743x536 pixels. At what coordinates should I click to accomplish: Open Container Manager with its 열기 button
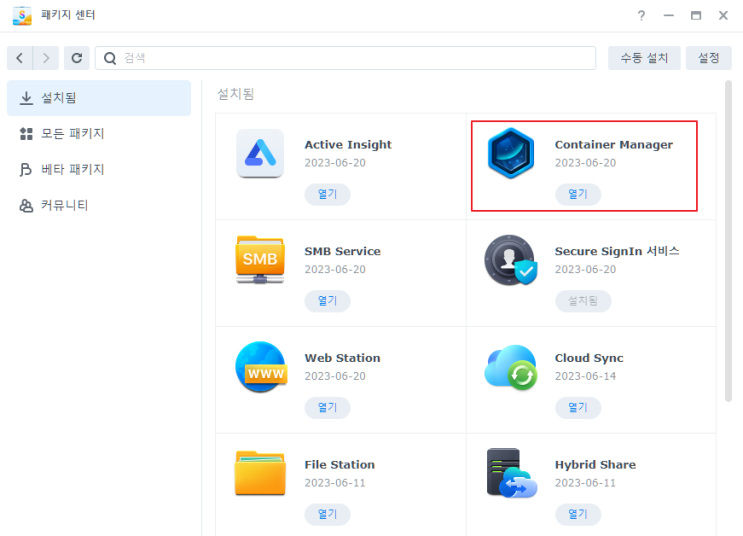578,194
